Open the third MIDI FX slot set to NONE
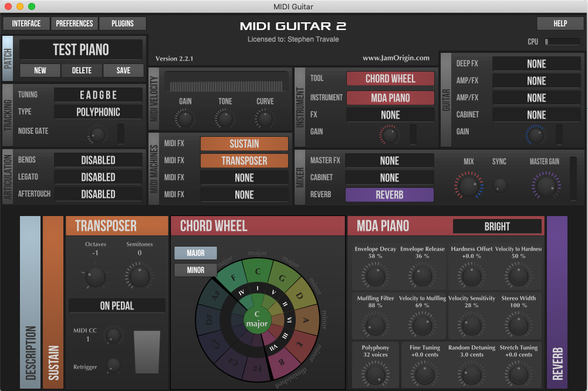 coord(244,177)
